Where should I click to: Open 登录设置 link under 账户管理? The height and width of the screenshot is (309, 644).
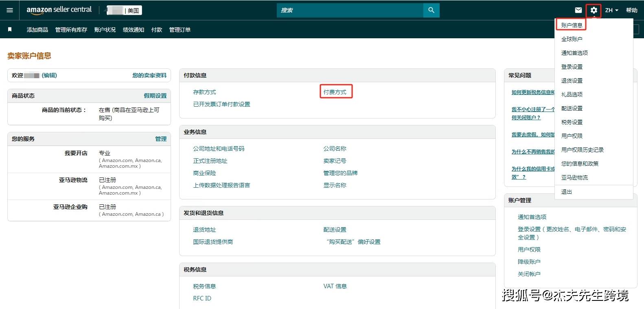click(572, 233)
